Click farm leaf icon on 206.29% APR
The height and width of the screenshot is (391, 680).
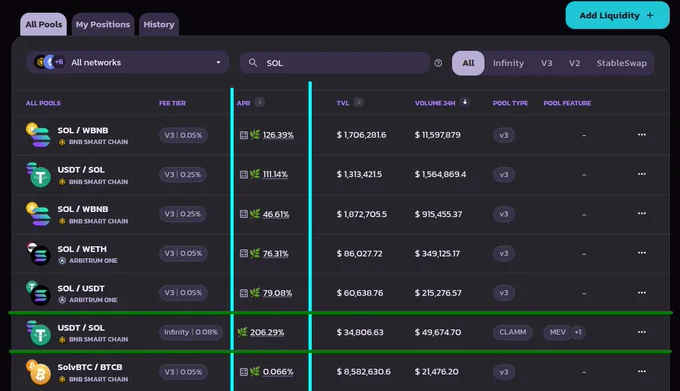242,332
